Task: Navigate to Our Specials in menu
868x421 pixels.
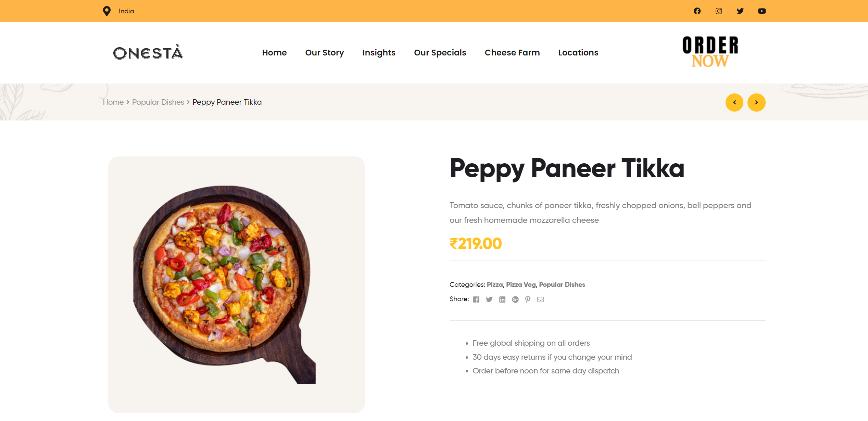Action: pos(440,53)
